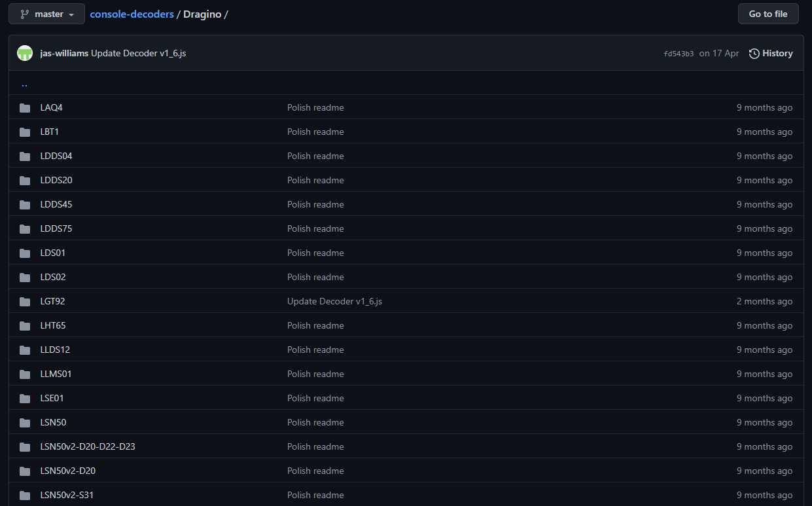Click the Go to file button
This screenshot has height=506, width=812.
pos(768,14)
